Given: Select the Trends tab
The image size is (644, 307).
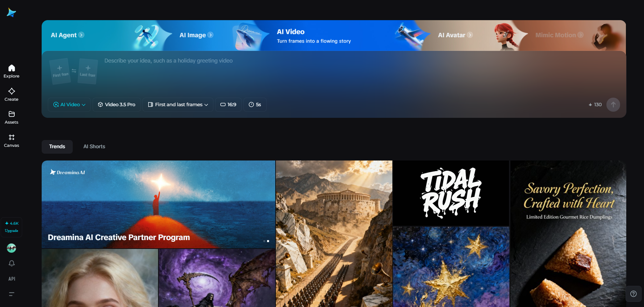Looking at the screenshot, I should point(57,146).
